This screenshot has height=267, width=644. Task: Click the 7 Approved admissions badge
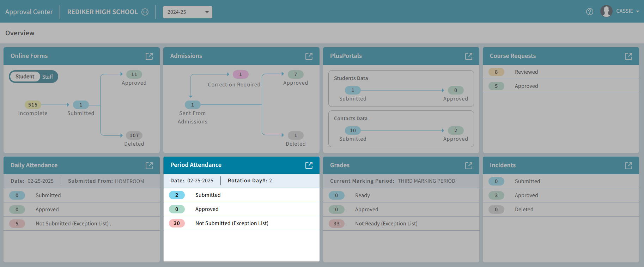point(296,74)
